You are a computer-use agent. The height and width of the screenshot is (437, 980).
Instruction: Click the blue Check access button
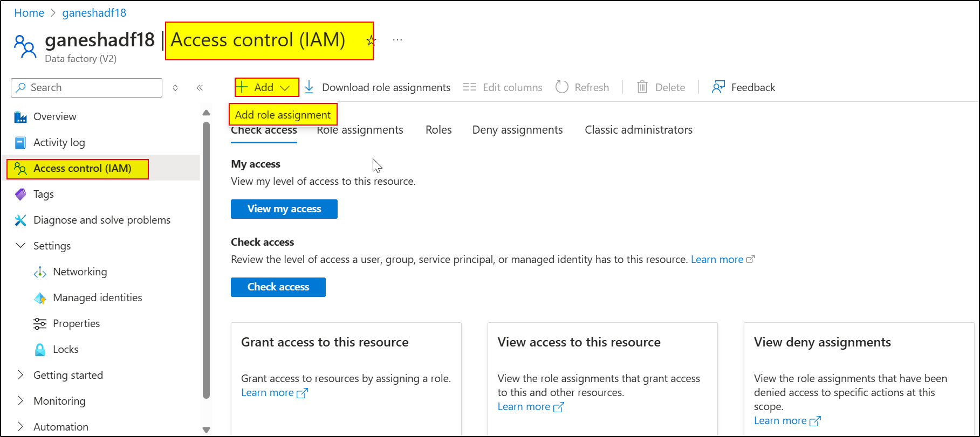[x=278, y=287]
